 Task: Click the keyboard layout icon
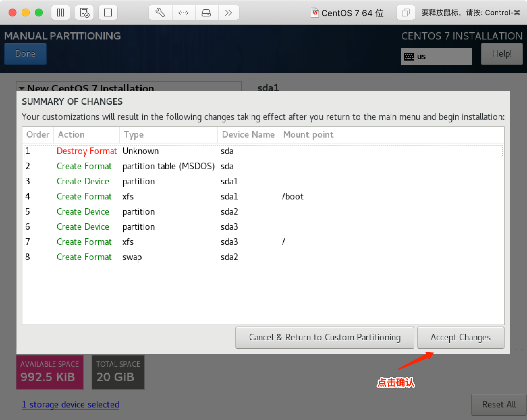pos(409,57)
